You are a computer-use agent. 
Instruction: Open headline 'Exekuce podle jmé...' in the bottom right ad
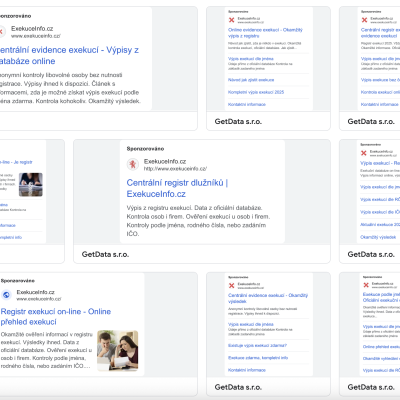click(x=381, y=297)
